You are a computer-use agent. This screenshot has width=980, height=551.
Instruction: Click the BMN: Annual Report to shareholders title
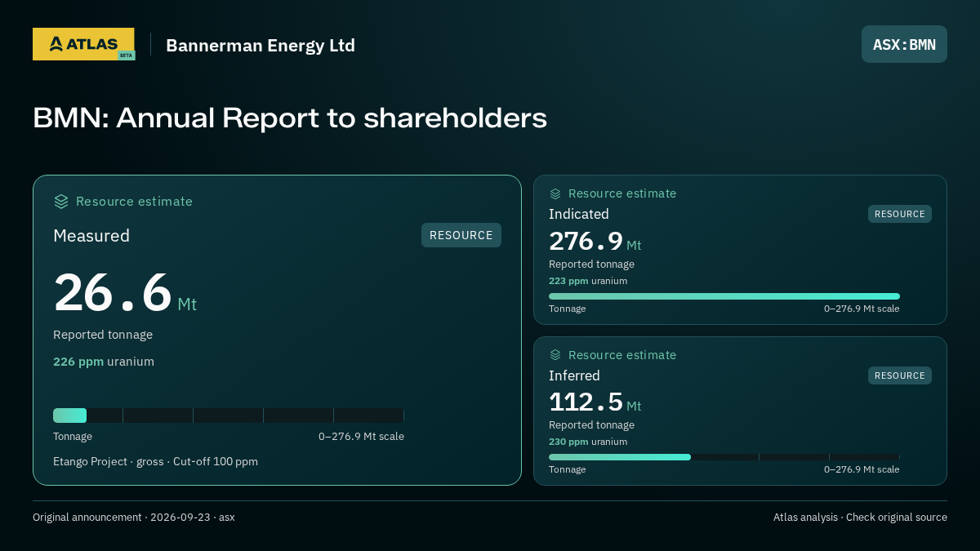pos(290,118)
